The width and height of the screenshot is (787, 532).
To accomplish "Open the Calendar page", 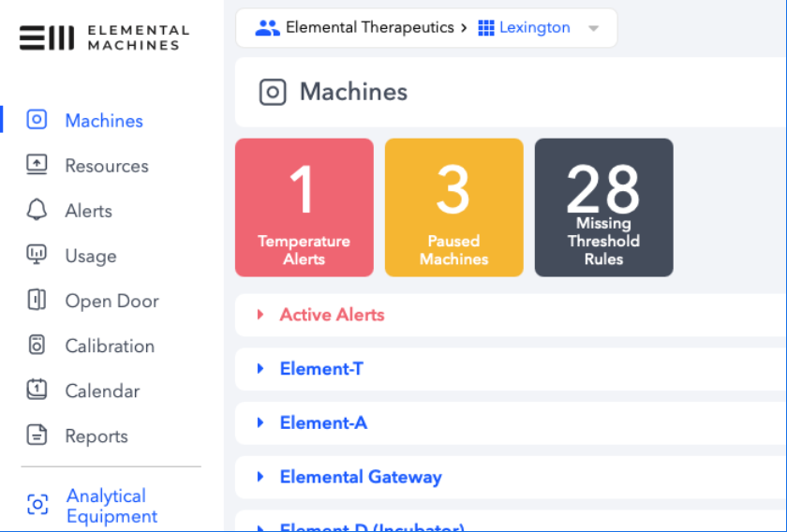I will [x=102, y=391].
